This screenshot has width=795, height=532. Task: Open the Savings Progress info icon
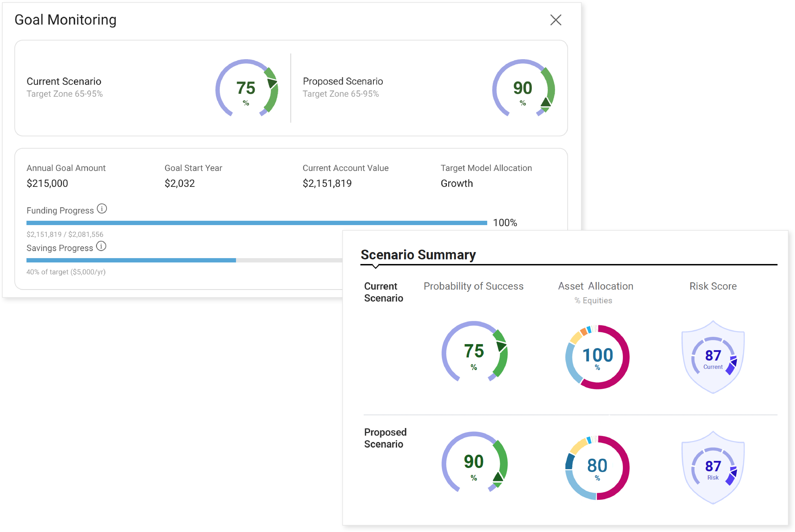pyautogui.click(x=101, y=246)
